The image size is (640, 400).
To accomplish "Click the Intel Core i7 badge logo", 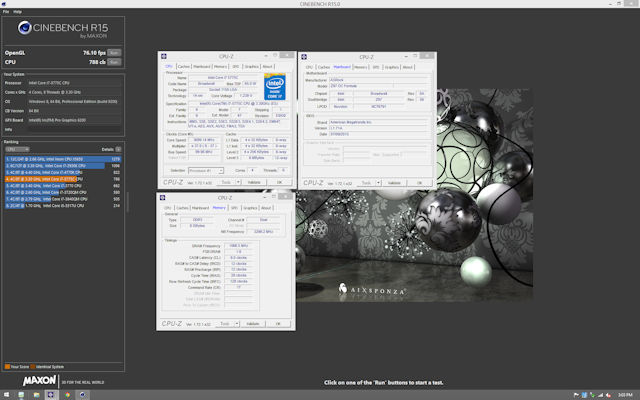I will (275, 86).
